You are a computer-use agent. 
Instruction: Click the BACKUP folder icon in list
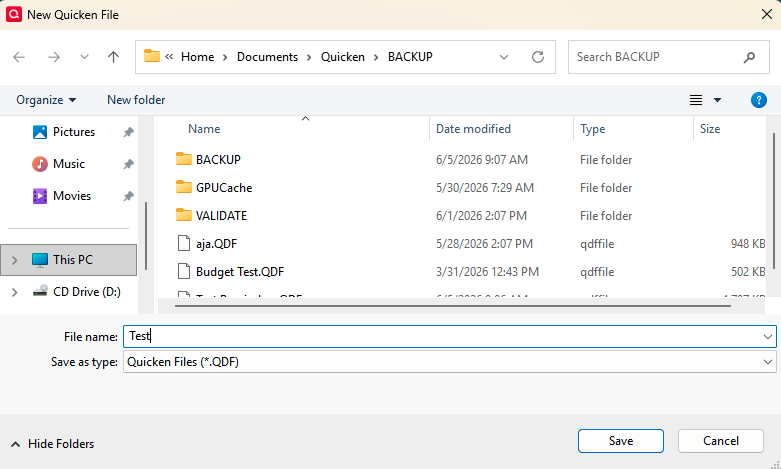[184, 159]
